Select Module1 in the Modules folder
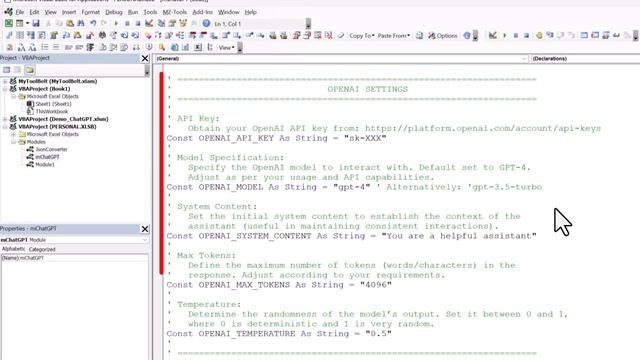This screenshot has height=360, width=640. [x=44, y=164]
